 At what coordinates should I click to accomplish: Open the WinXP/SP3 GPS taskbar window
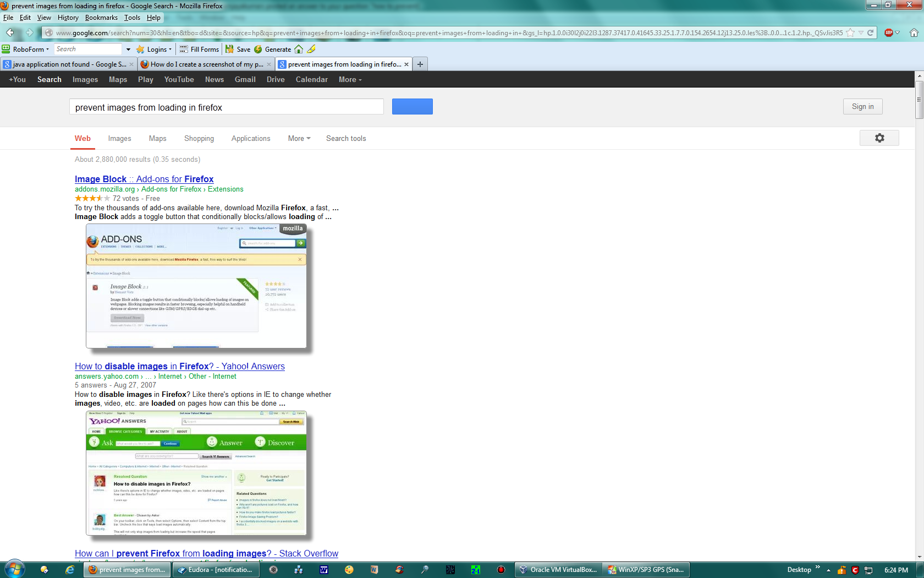pyautogui.click(x=646, y=570)
